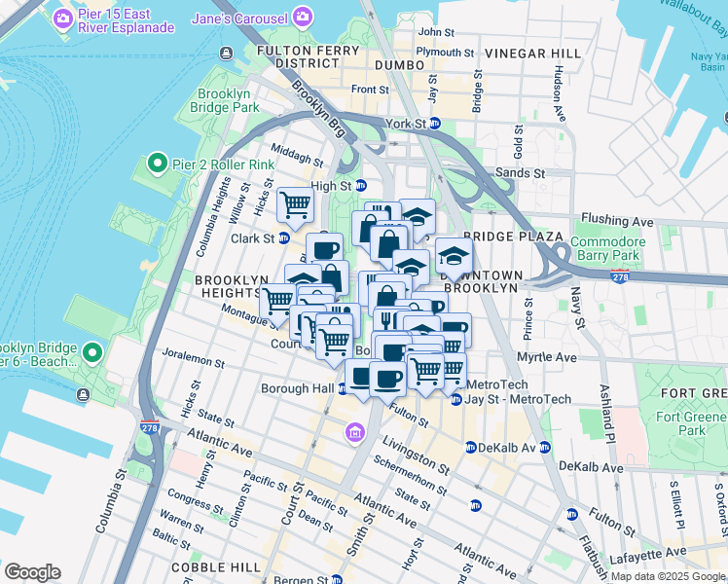Select the shopping cart marker next to MetroTech label

[x=455, y=373]
